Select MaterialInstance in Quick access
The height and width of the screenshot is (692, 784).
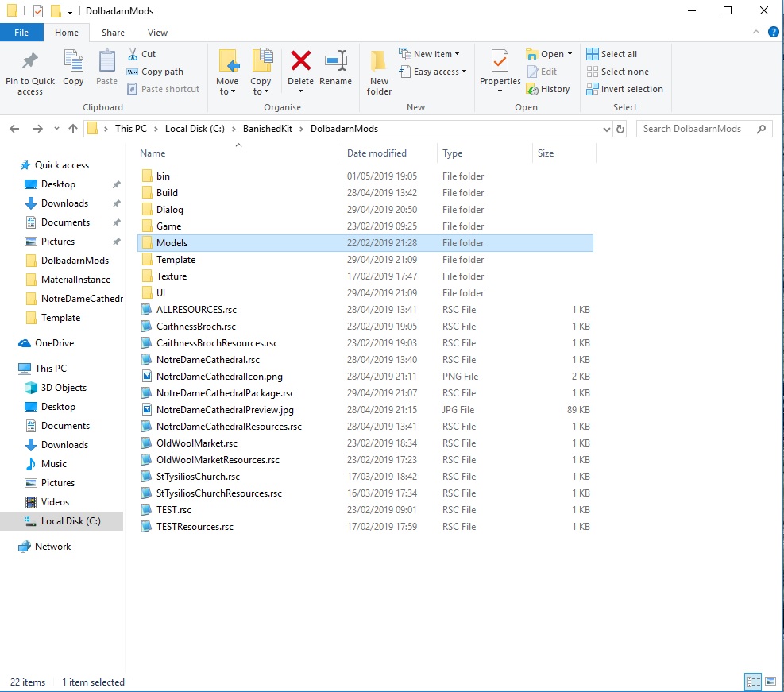point(75,280)
